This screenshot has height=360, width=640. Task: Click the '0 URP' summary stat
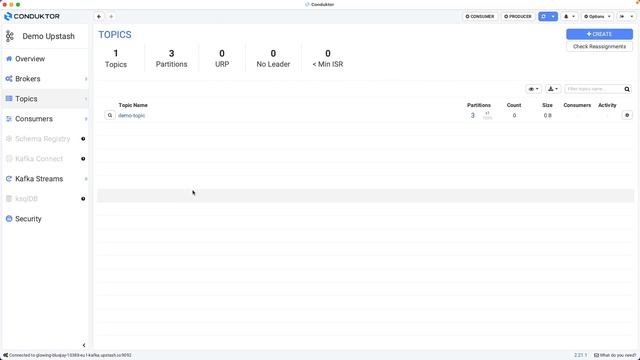(222, 59)
